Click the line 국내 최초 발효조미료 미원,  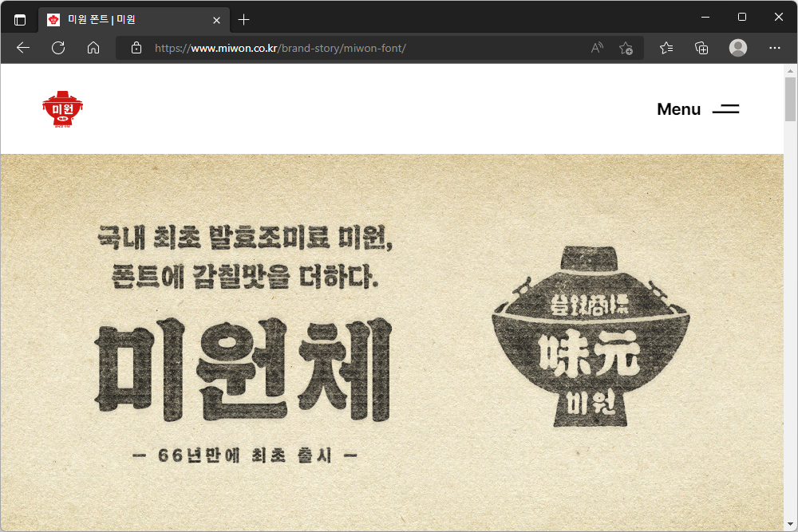click(x=245, y=238)
